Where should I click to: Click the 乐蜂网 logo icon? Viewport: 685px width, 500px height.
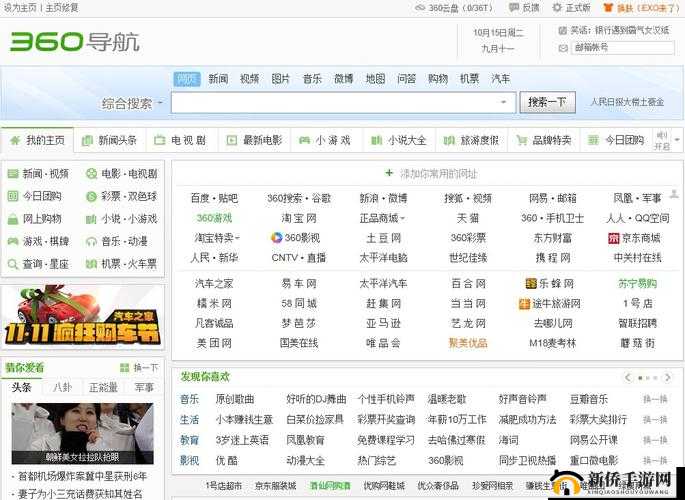coord(531,283)
